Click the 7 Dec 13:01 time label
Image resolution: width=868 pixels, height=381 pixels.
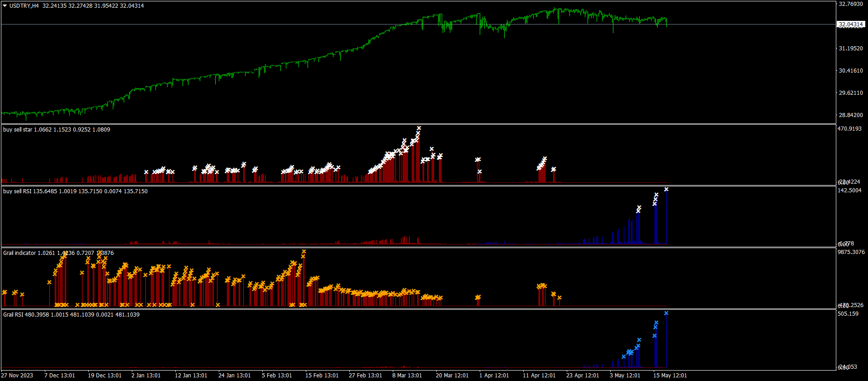pos(60,376)
